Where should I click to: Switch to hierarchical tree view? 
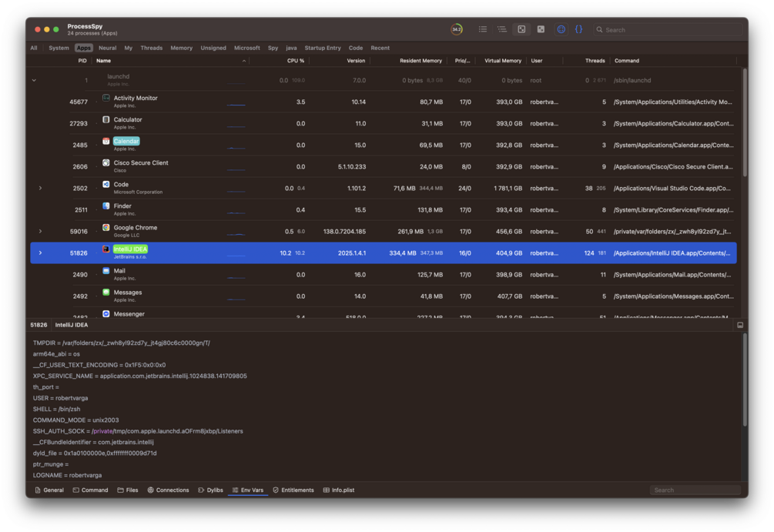[x=502, y=29]
